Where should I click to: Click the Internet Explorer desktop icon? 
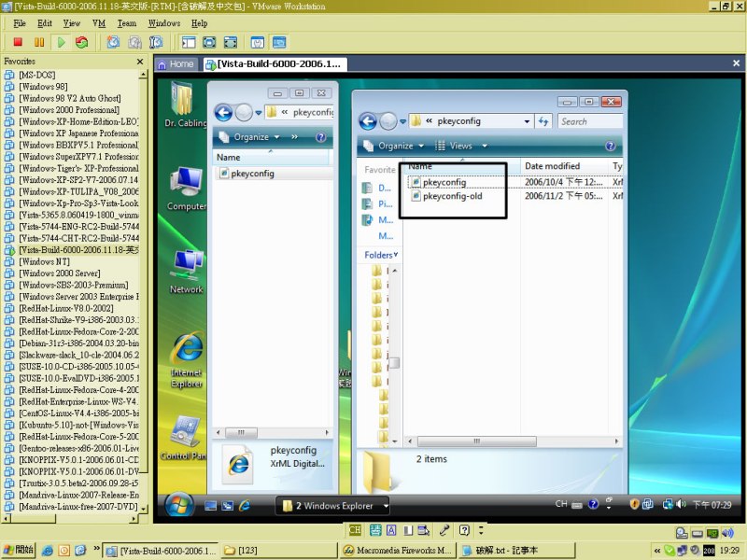click(186, 361)
